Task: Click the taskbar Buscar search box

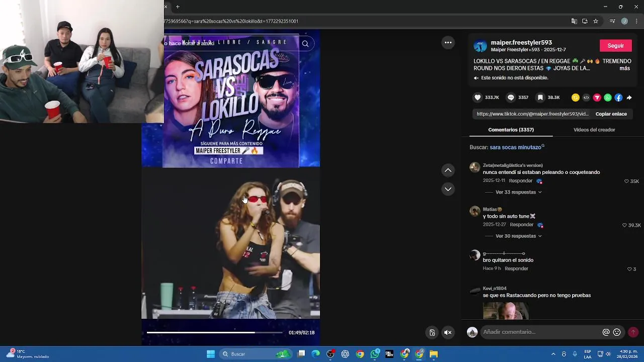Action: pyautogui.click(x=257, y=354)
